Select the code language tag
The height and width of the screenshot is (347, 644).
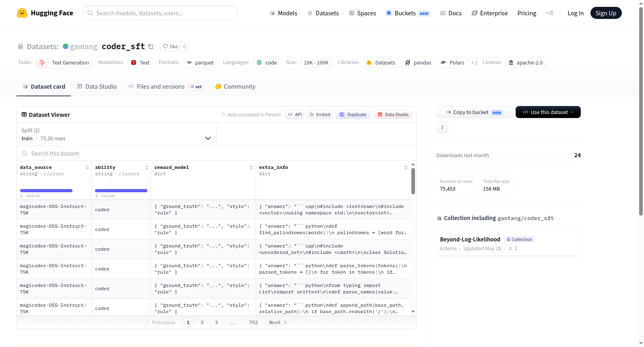tap(266, 62)
